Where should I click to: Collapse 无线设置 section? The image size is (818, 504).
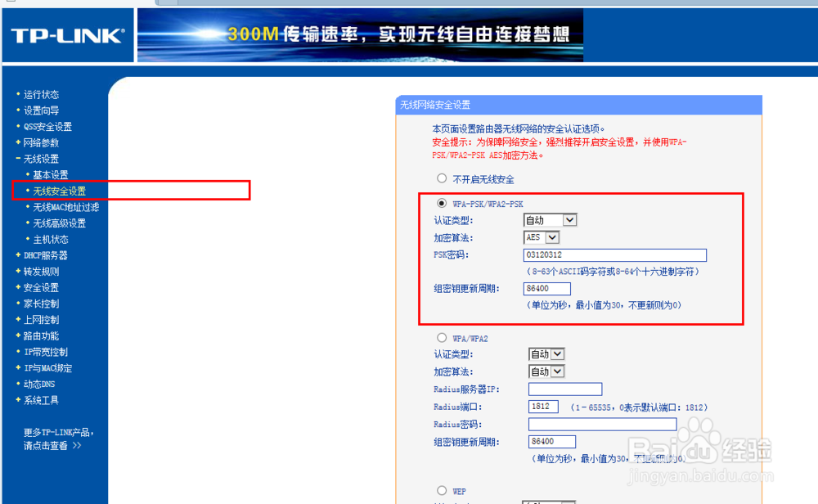pos(41,159)
